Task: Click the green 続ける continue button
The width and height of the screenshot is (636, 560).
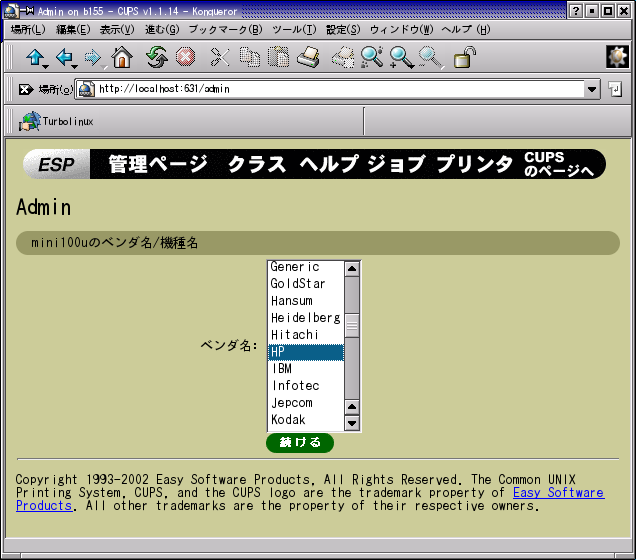Action: [300, 442]
